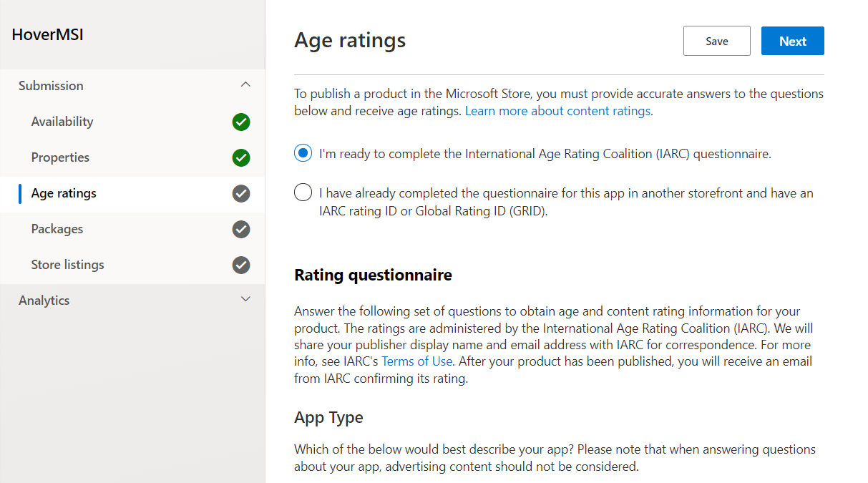Click the Analytics section heading

[x=44, y=300]
